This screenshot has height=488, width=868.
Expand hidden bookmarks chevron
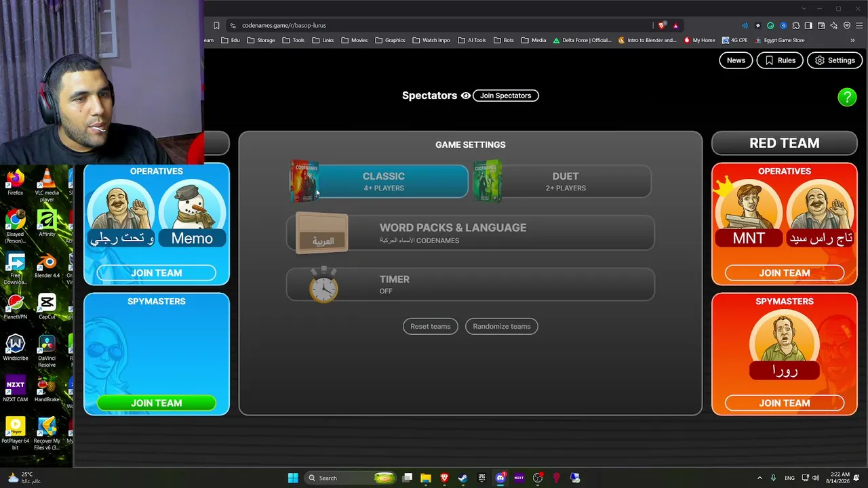852,40
